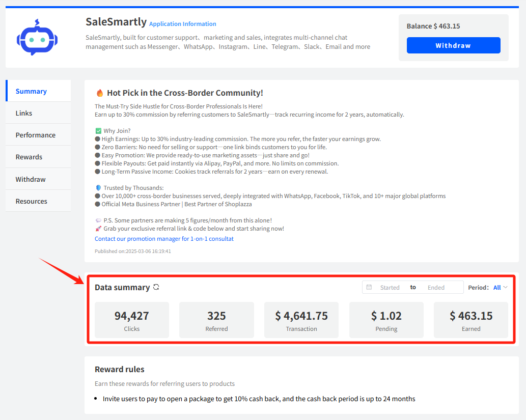This screenshot has width=526, height=420.
Task: Select the 325 Referred stat card
Action: point(216,320)
